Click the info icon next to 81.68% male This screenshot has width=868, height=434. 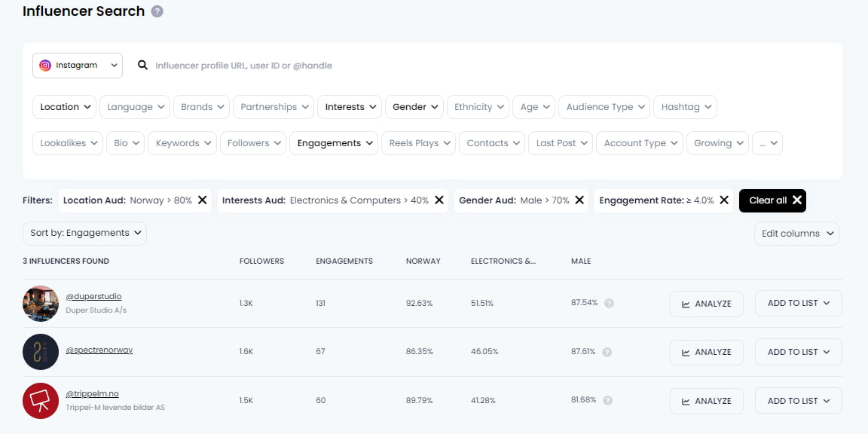[607, 401]
